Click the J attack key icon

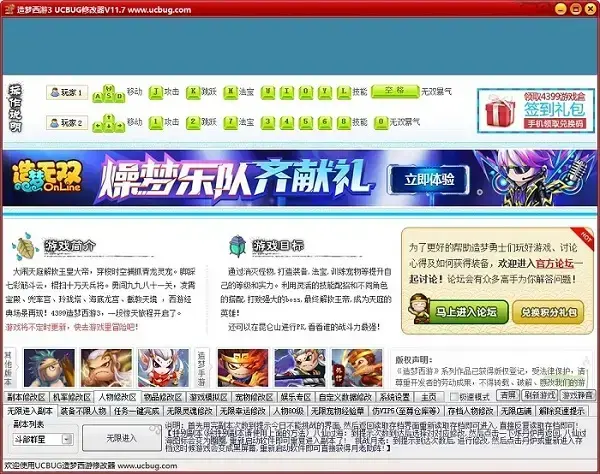pyautogui.click(x=156, y=92)
